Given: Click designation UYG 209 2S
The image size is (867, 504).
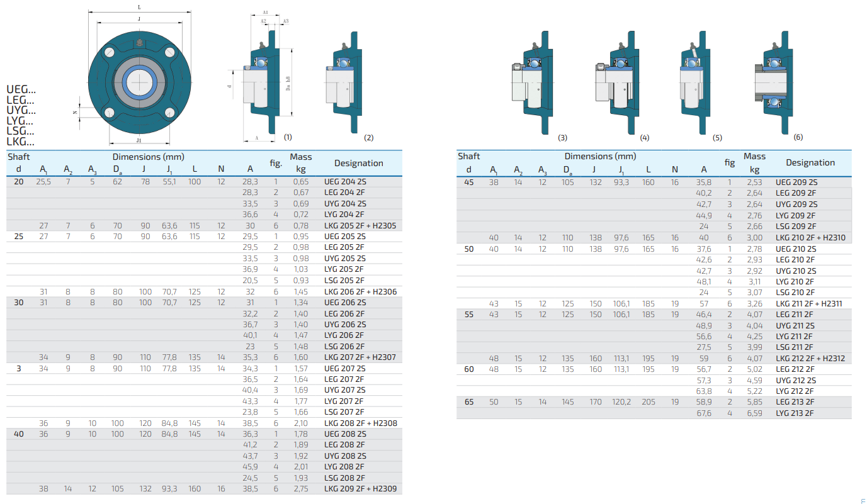Looking at the screenshot, I should click(796, 204).
